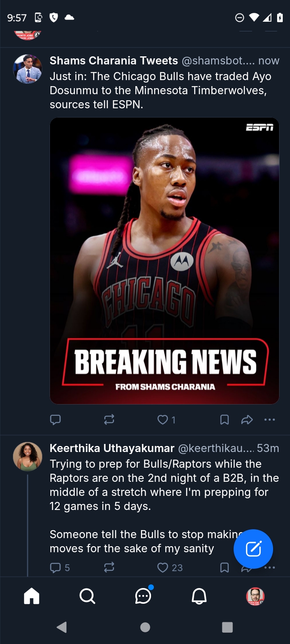Bookmark the Bulls trade tweet
The height and width of the screenshot is (644, 290).
point(224,420)
